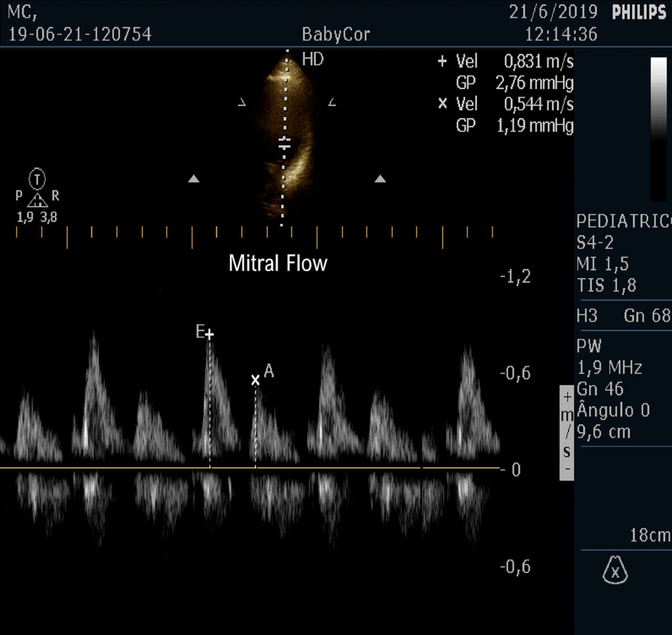This screenshot has height=635, width=672.
Task: Click the date 21/6/2019
Action: [553, 12]
